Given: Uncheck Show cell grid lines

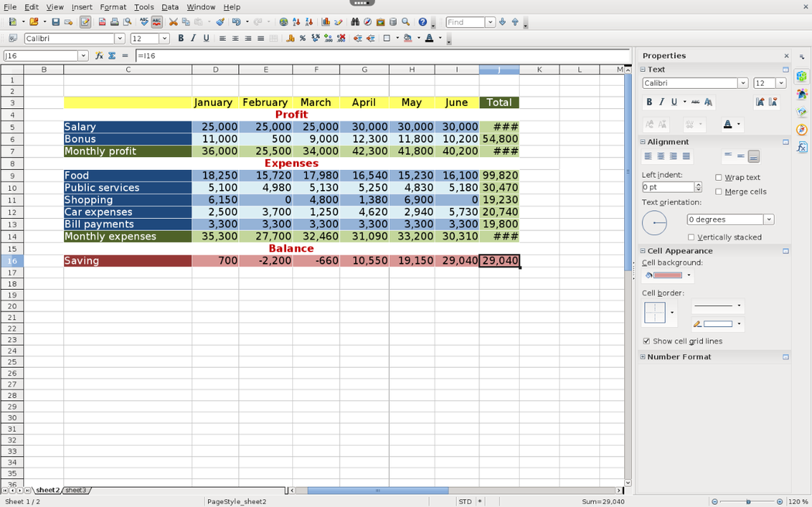Looking at the screenshot, I should [x=647, y=341].
